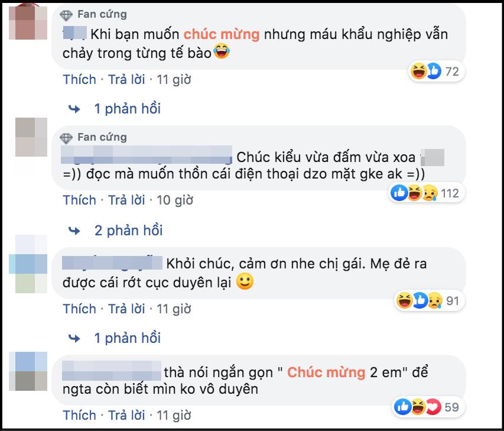
Task: Reply to first comment with Trả lời
Action: [126, 79]
